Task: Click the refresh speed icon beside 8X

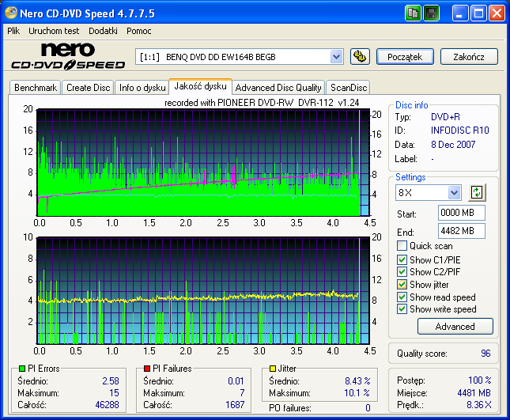Action: [477, 192]
